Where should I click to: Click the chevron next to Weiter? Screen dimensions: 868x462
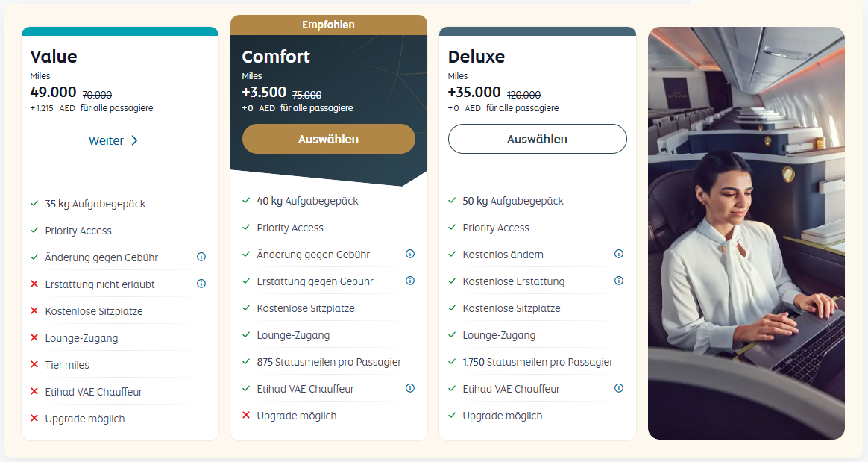134,140
